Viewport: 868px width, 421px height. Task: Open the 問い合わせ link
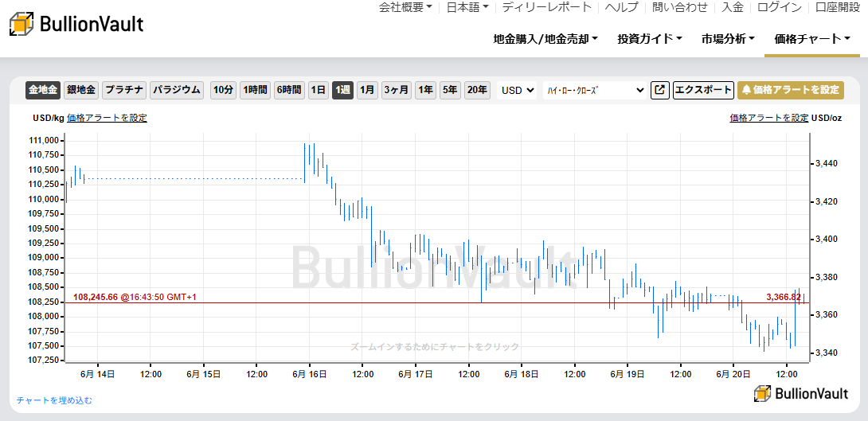pos(680,7)
